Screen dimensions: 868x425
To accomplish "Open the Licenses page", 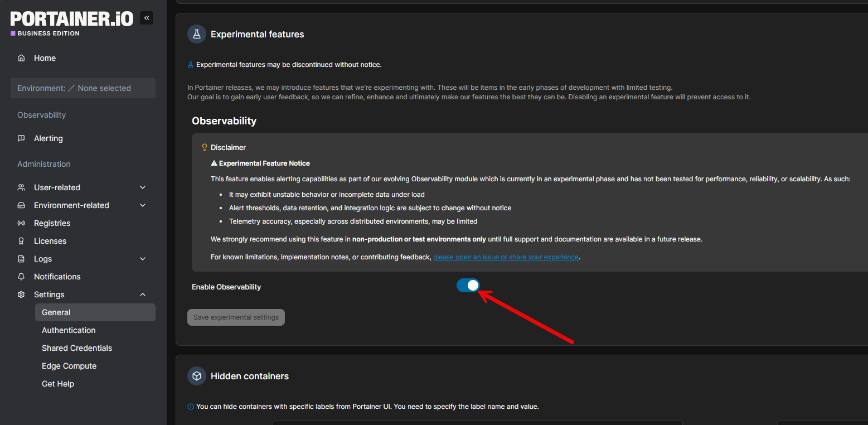I will [x=50, y=241].
